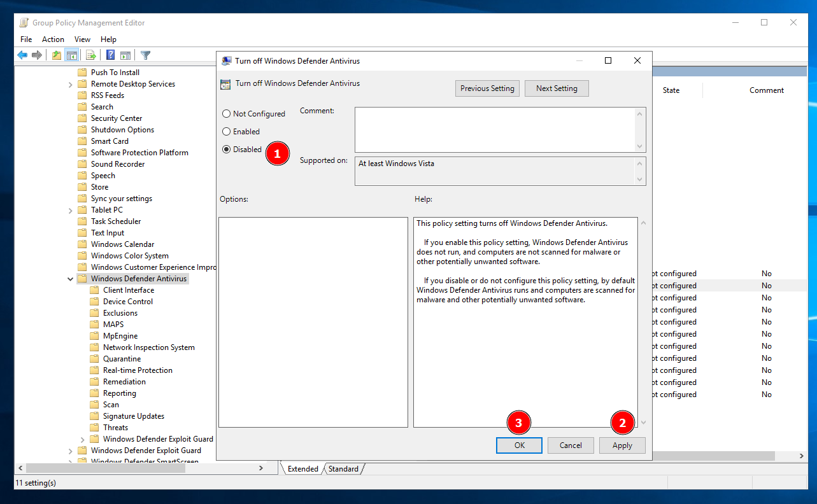Select the Disabled radio button
The image size is (817, 504).
pyautogui.click(x=226, y=150)
